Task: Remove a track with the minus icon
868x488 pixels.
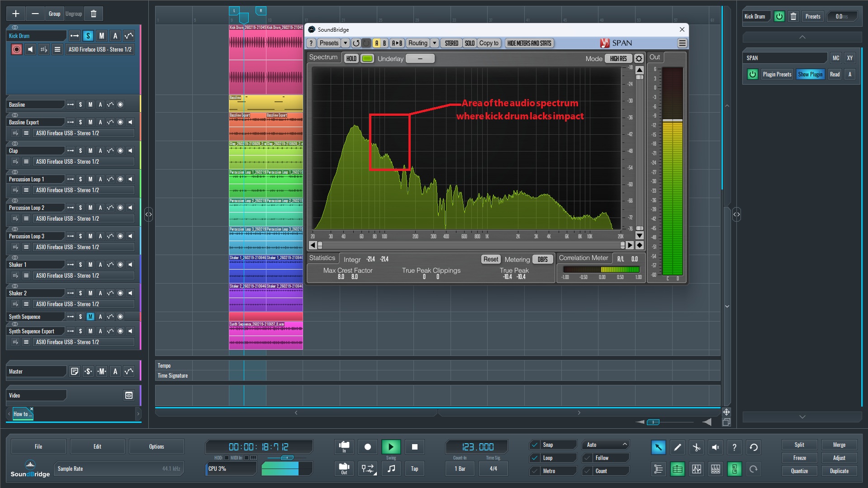Action: 35,14
